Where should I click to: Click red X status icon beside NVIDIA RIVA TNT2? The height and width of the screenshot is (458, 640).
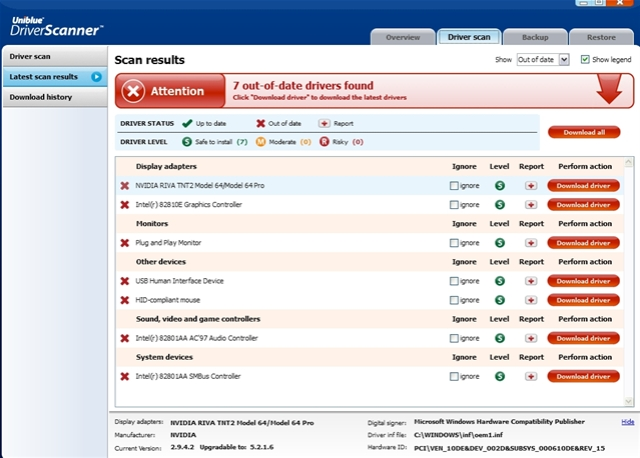pos(125,186)
